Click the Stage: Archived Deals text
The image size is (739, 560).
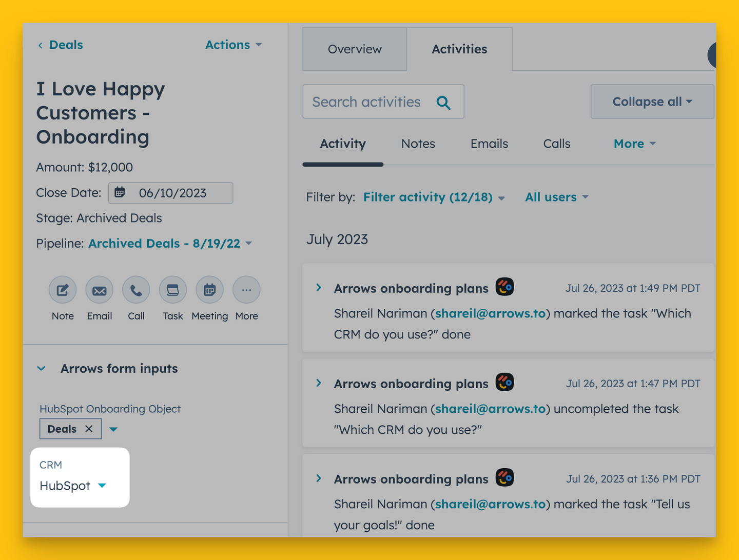pos(99,218)
